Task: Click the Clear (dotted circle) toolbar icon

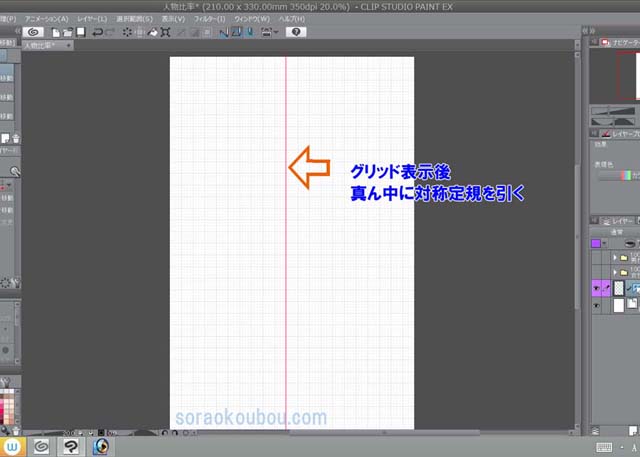Action: [x=127, y=32]
